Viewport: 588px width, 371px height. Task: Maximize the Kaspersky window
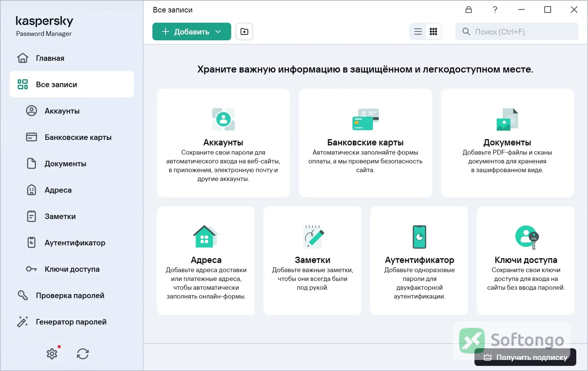(548, 10)
